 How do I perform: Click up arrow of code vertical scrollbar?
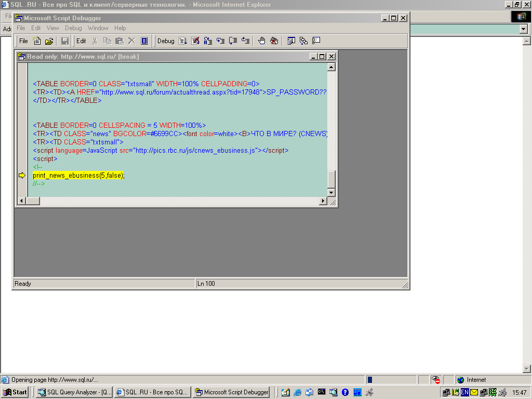pos(331,67)
